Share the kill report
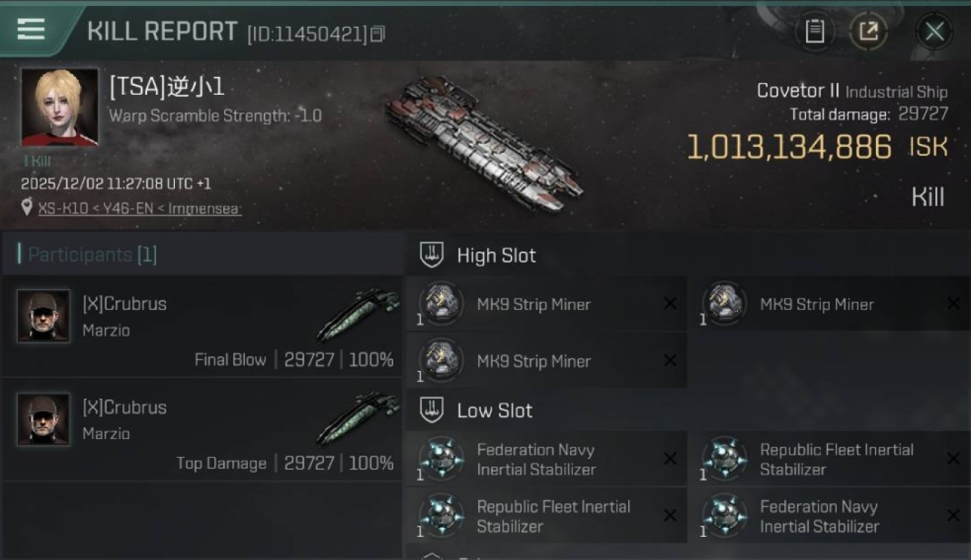The width and height of the screenshot is (971, 560). pyautogui.click(x=868, y=31)
